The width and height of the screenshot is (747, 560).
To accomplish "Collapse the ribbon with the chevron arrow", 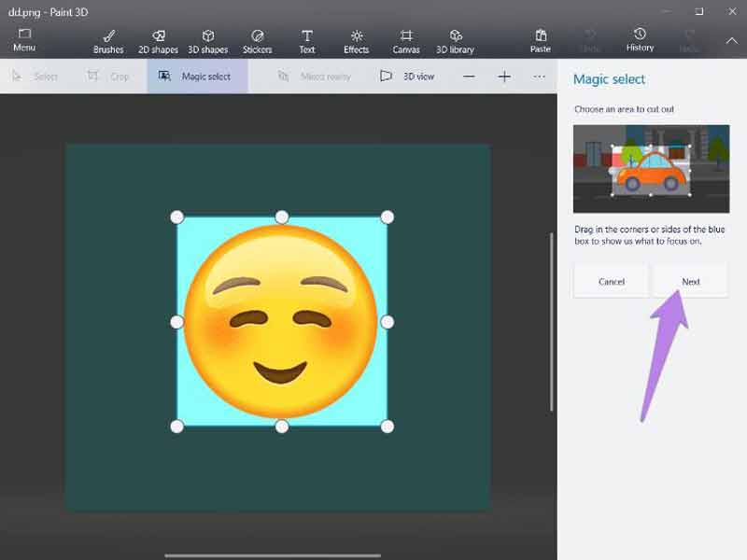I will pyautogui.click(x=731, y=40).
